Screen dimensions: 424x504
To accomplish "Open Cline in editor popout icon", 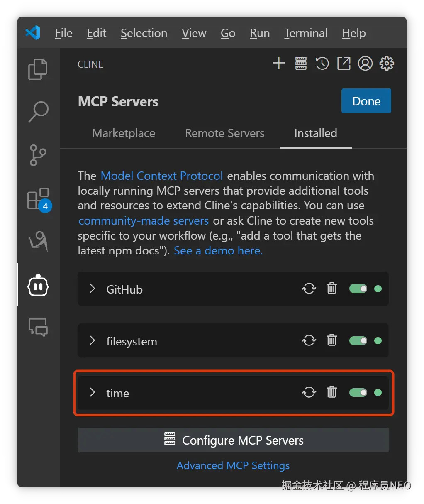I will point(344,64).
